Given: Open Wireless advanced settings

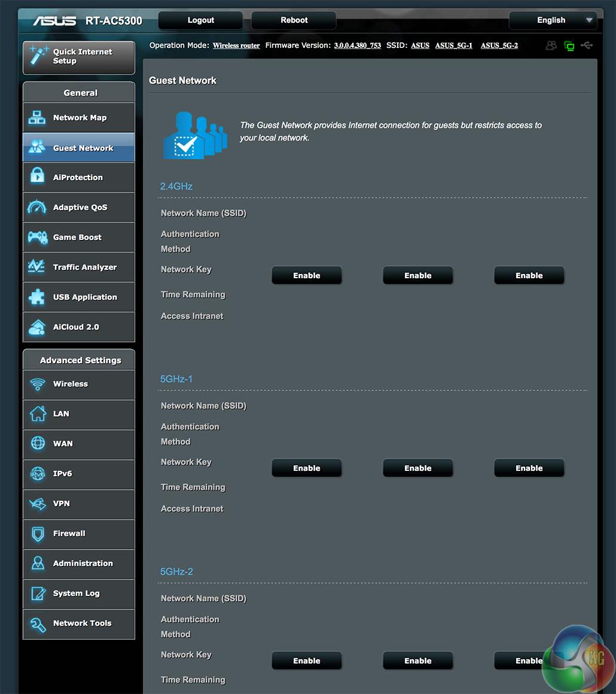Looking at the screenshot, I should point(79,384).
